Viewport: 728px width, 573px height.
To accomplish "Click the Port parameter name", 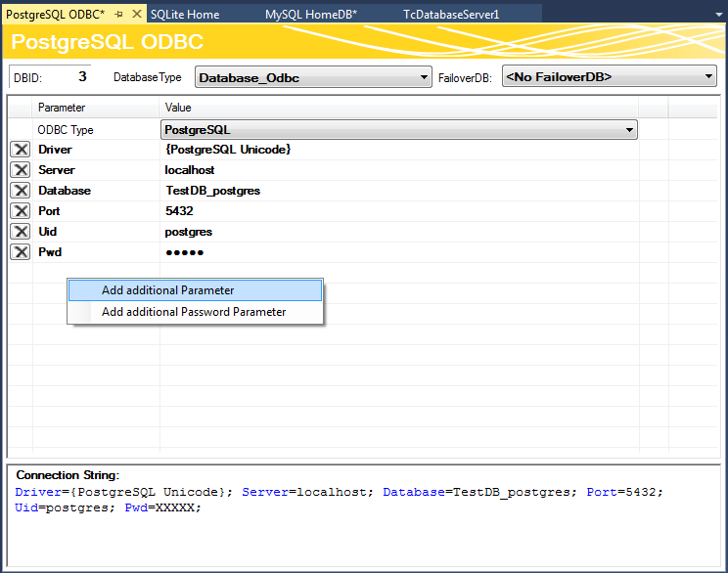I will 49,211.
